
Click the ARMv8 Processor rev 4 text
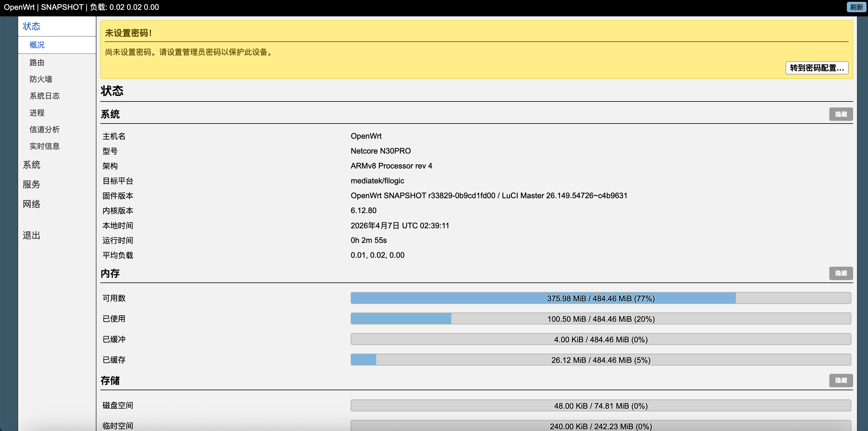click(x=391, y=166)
